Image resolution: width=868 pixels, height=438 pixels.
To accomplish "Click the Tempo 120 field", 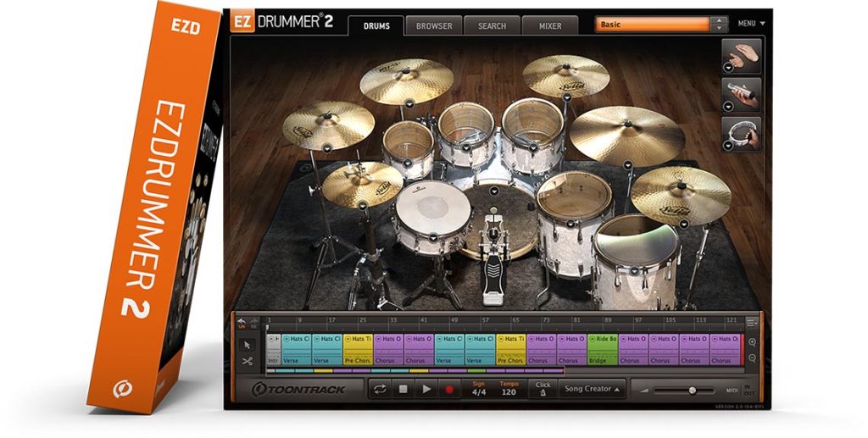I will (x=509, y=389).
